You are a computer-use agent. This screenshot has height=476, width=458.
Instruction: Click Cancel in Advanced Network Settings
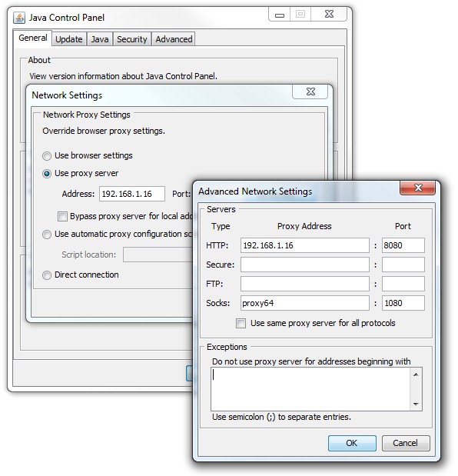(406, 443)
